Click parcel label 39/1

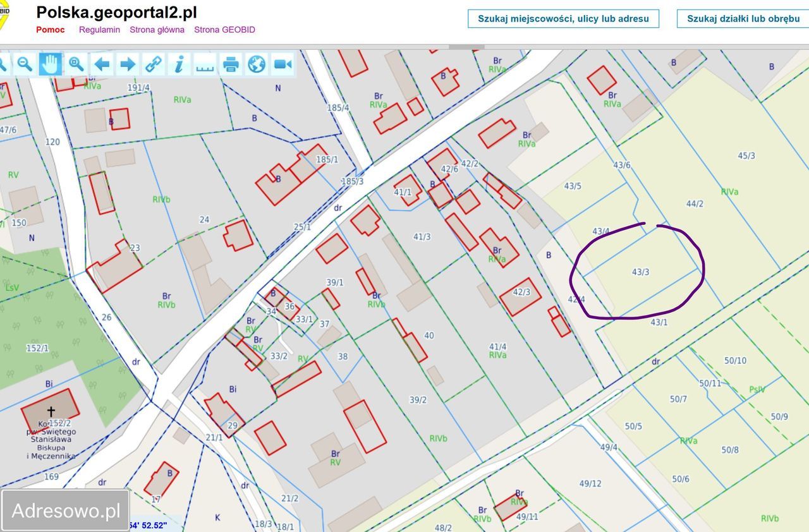pos(335,282)
